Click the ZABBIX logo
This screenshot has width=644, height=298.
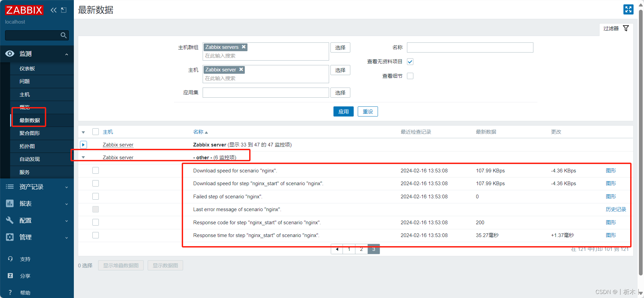[24, 10]
